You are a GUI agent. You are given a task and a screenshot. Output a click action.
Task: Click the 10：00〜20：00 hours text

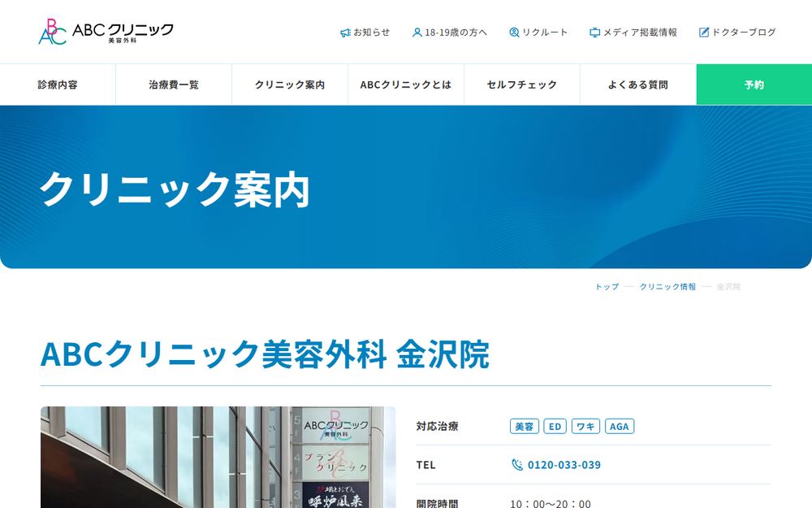(551, 503)
